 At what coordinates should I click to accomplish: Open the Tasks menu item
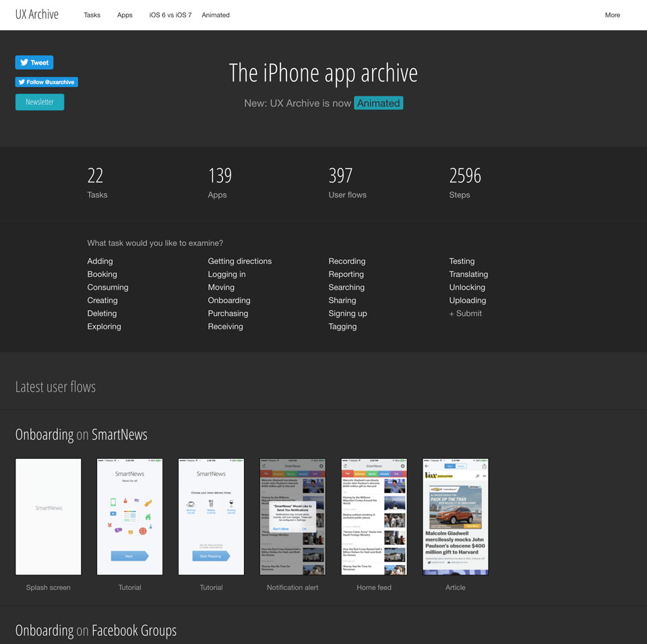[92, 15]
